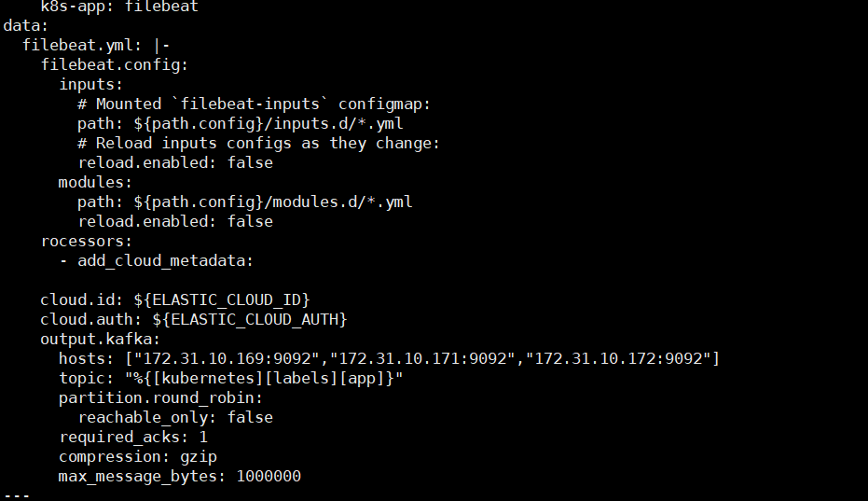Click the inputs.d path value
Image resolution: width=868 pixels, height=501 pixels.
(269, 123)
